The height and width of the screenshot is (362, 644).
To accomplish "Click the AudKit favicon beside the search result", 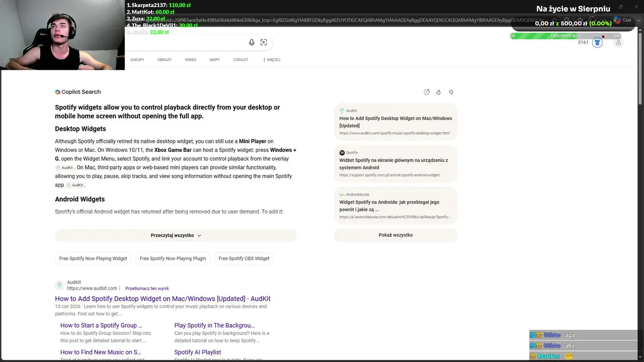I will click(x=59, y=285).
